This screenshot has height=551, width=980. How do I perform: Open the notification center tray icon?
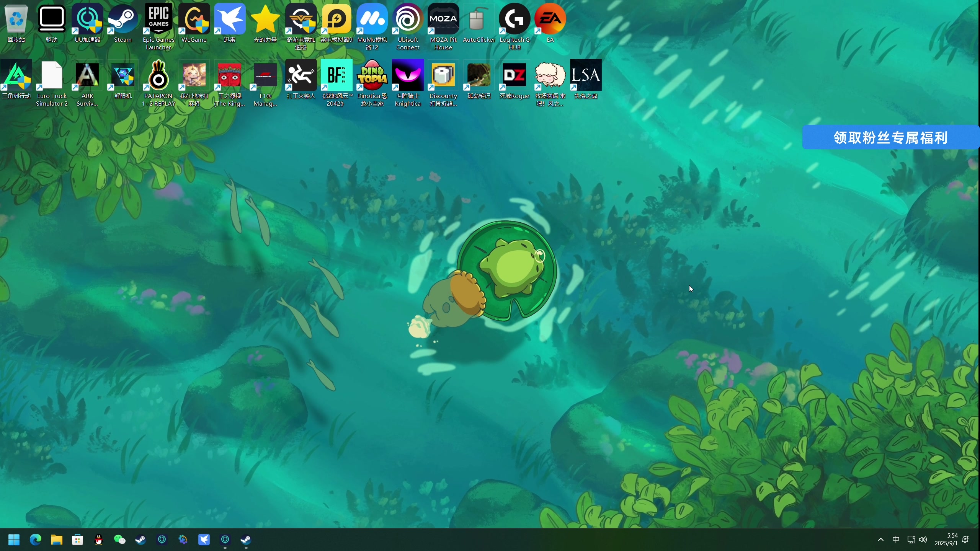click(965, 540)
